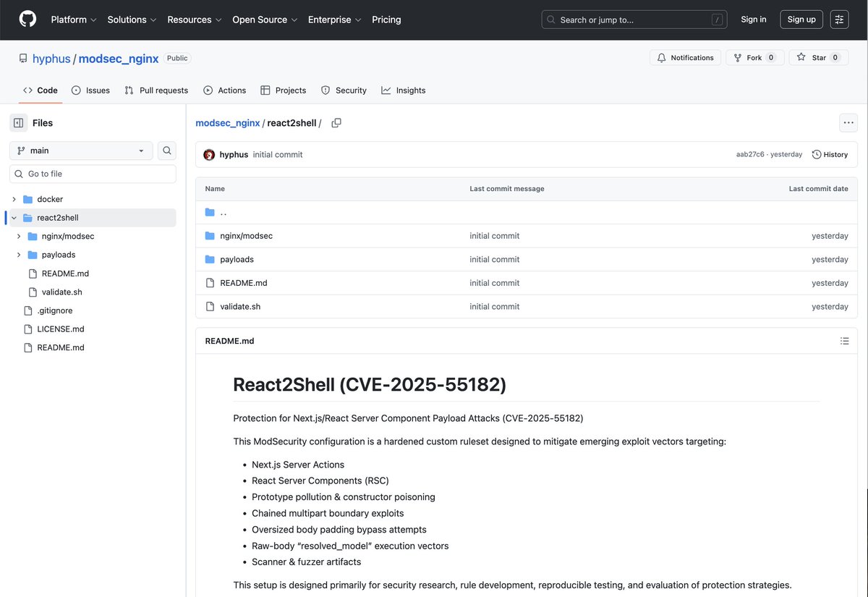Open the command palette icon in header
Screen dimensions: 868x597
pyautogui.click(x=839, y=19)
